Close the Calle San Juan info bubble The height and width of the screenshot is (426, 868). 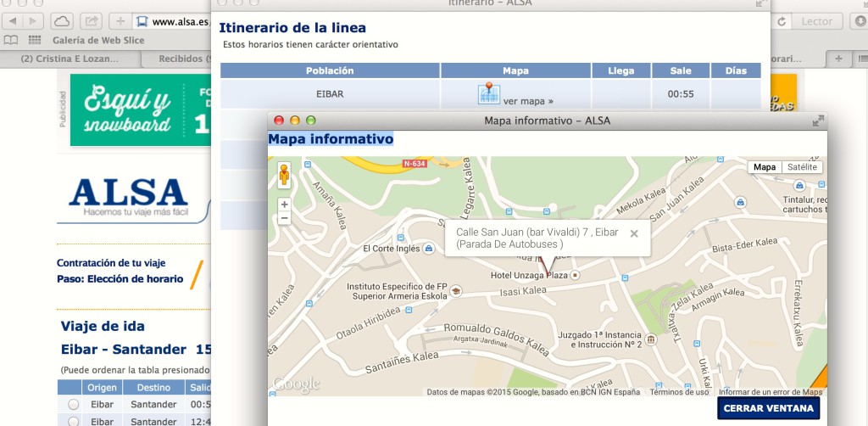tap(634, 233)
